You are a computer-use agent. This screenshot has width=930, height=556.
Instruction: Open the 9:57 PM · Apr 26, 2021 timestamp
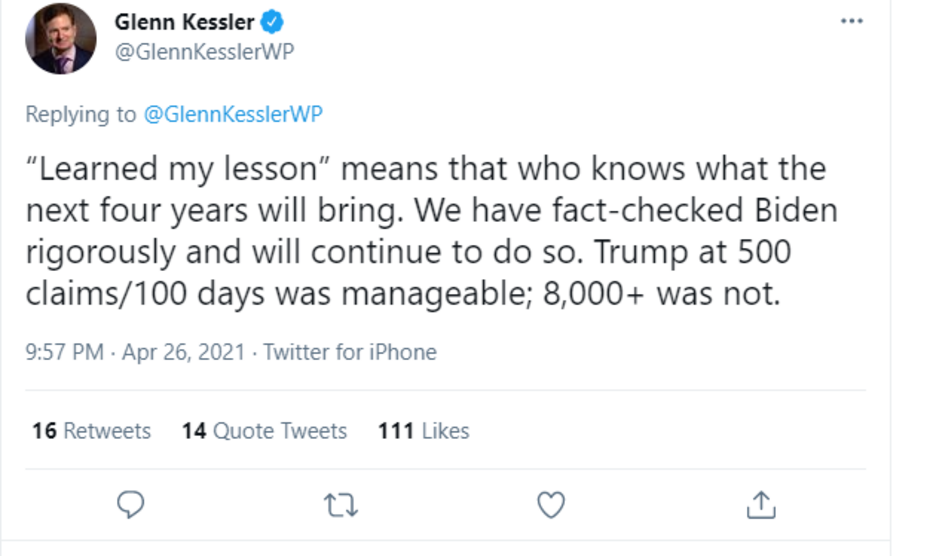pos(136,352)
